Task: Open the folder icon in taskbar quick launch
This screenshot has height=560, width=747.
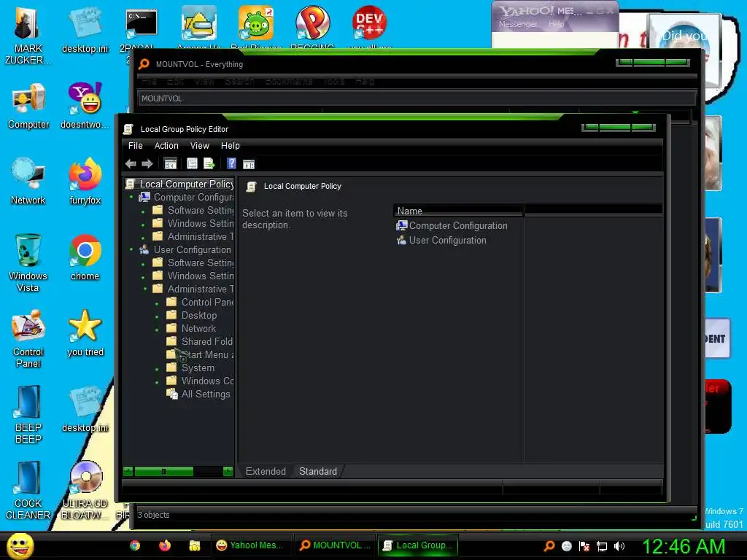Action: (194, 545)
